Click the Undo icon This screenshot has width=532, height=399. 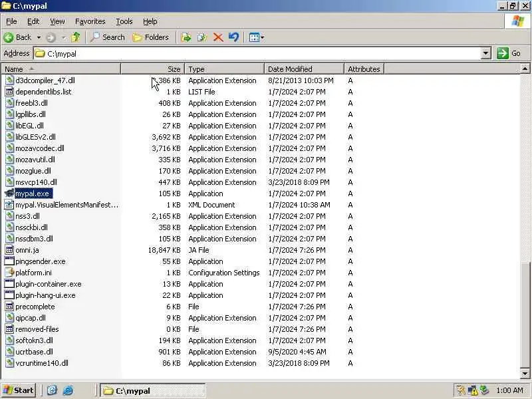point(233,37)
